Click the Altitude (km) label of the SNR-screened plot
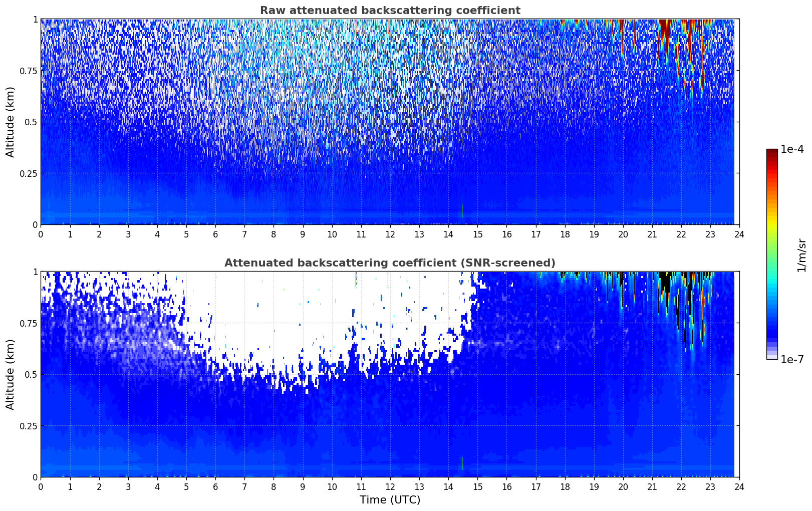The height and width of the screenshot is (511, 812). (11, 374)
